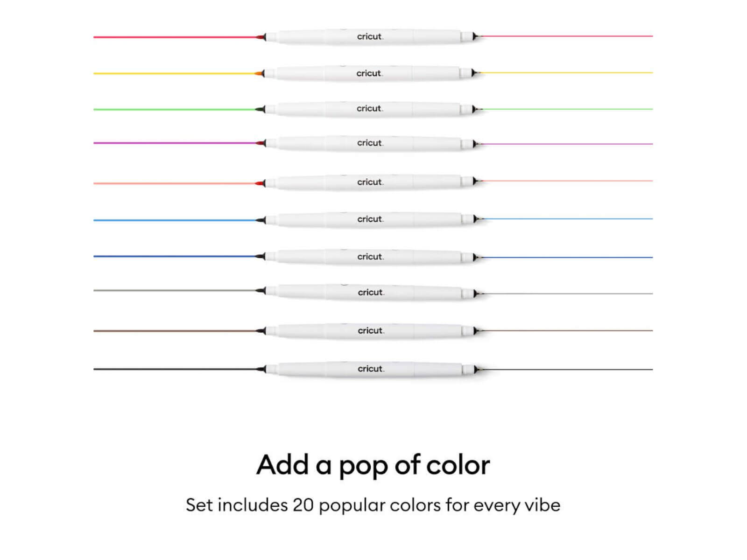Click the thin green line on the right

[567, 109]
